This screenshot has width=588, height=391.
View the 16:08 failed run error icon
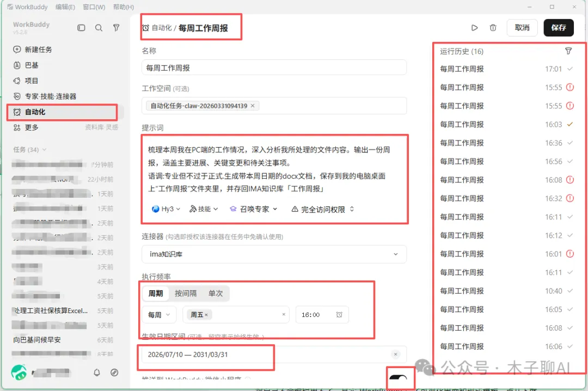click(x=570, y=180)
